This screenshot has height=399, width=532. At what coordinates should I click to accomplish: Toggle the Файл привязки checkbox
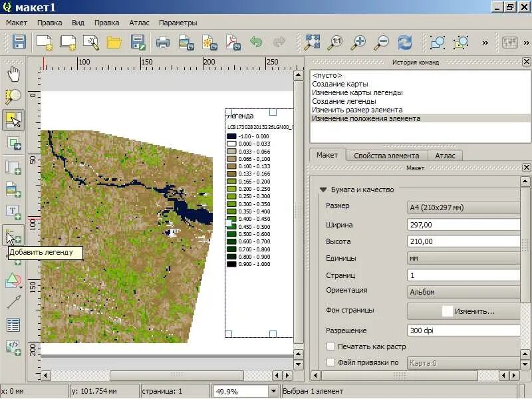[331, 362]
